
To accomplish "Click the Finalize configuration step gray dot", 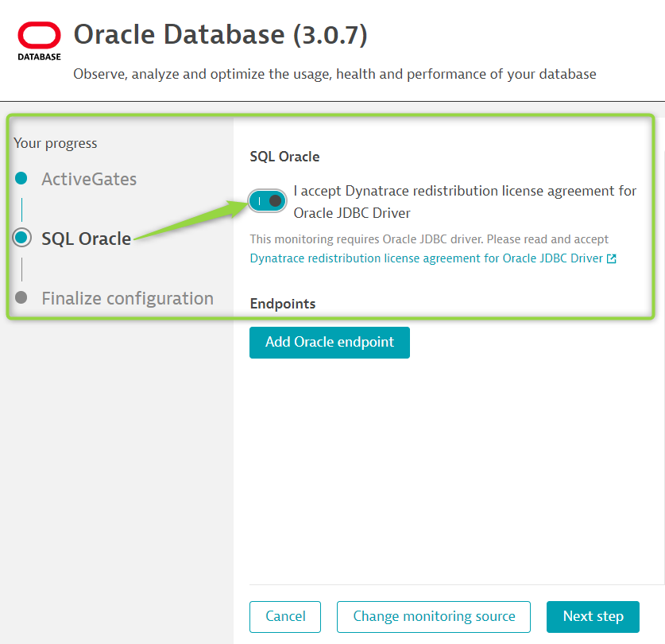I will coord(22,297).
